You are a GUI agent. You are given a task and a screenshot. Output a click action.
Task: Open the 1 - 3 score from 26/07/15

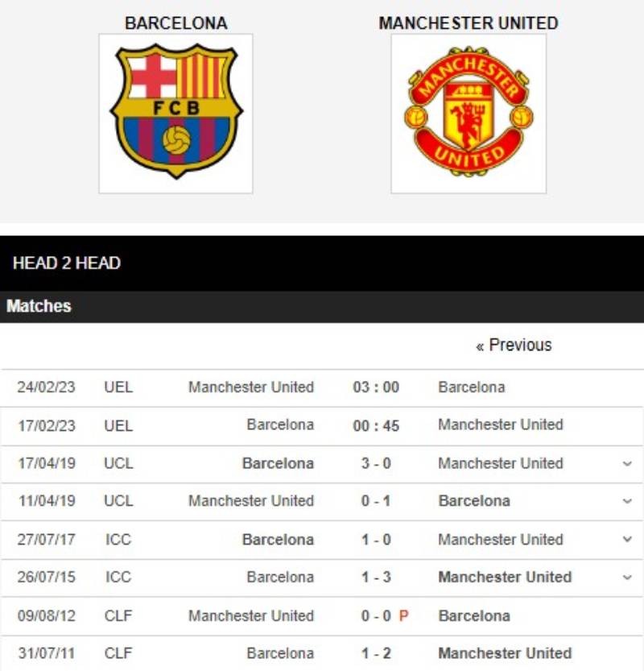point(376,578)
